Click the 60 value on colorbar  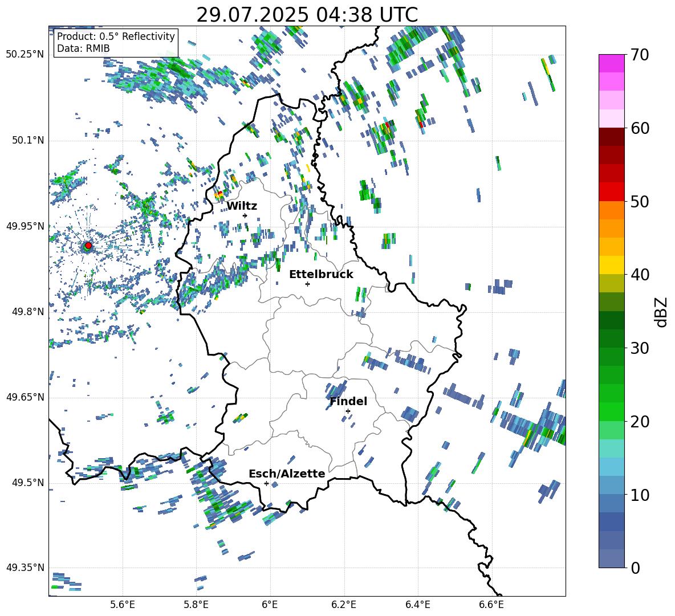[640, 128]
